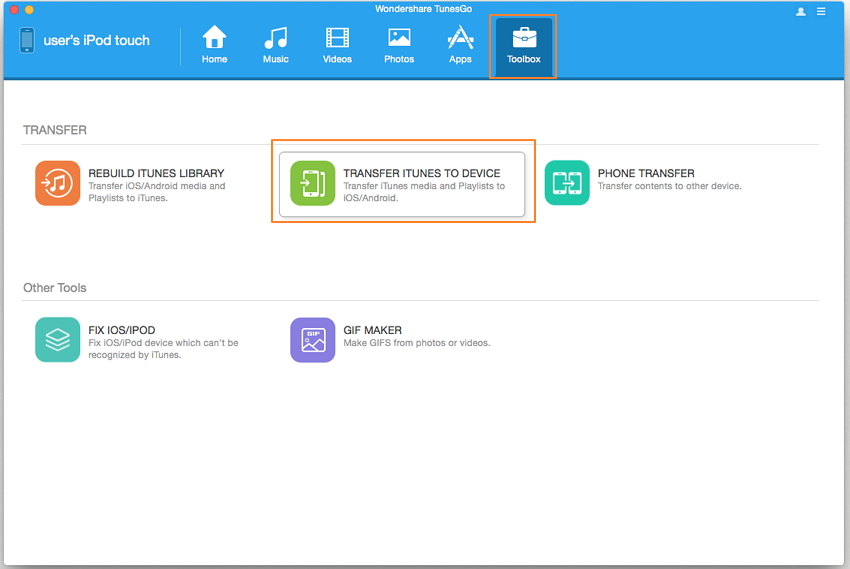Select the "user's iPod touch" device name
Image resolution: width=850 pixels, height=569 pixels.
click(96, 41)
